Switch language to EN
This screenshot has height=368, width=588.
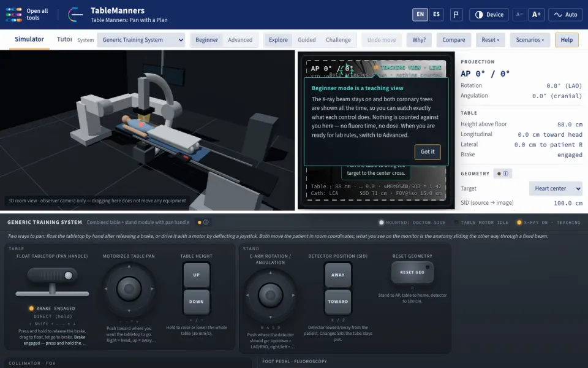tap(420, 15)
